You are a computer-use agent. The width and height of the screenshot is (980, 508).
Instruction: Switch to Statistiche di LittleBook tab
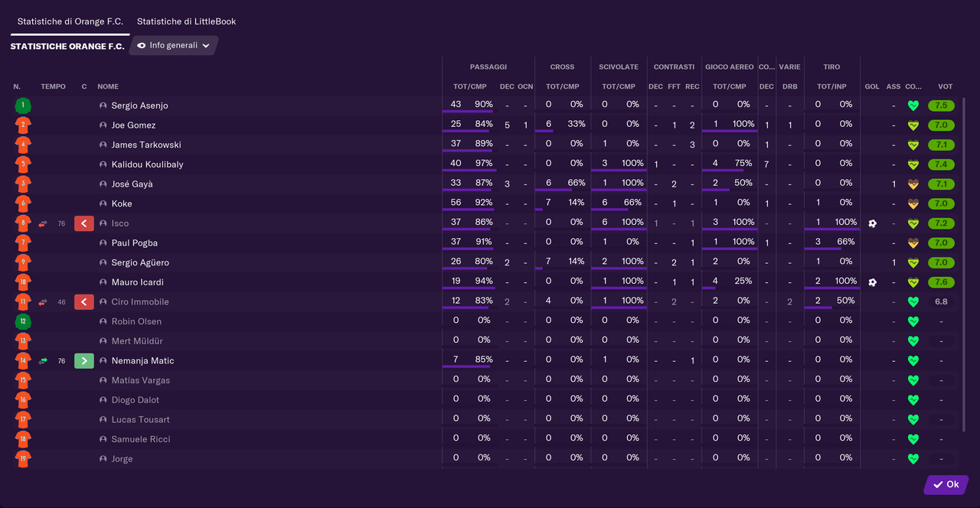pyautogui.click(x=186, y=21)
